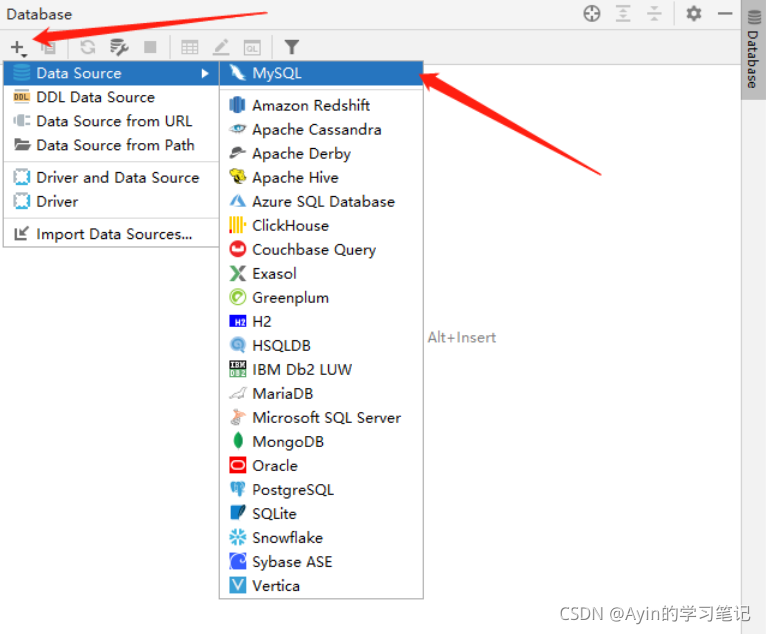Choose Amazon Redshift
Viewport: 766px width, 634px height.
(321, 106)
